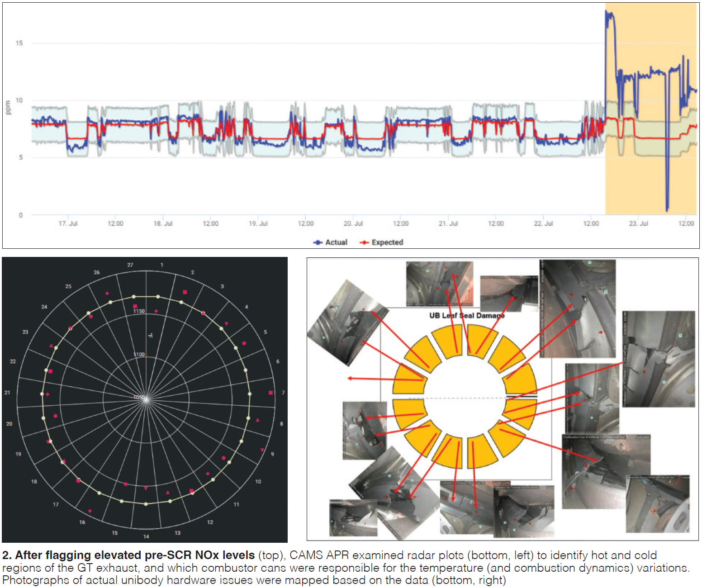
Task: Toggle the Actual series legend label
Action: [336, 242]
